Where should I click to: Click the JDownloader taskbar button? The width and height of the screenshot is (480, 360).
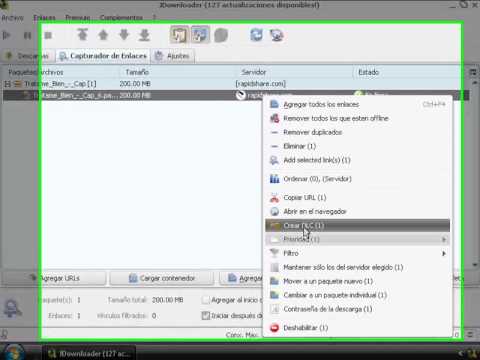coord(89,353)
